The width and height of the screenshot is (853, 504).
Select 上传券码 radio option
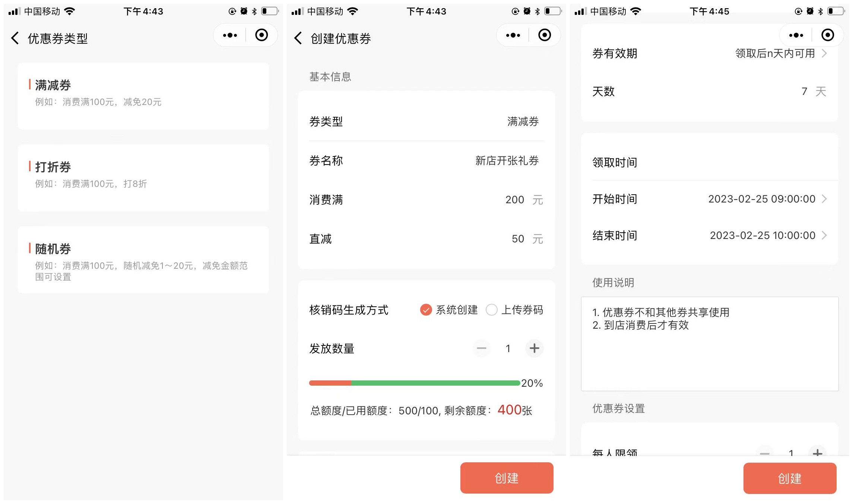tap(492, 310)
